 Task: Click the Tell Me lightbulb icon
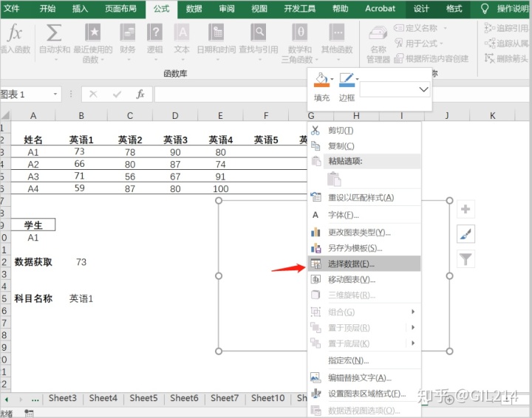tap(485, 8)
